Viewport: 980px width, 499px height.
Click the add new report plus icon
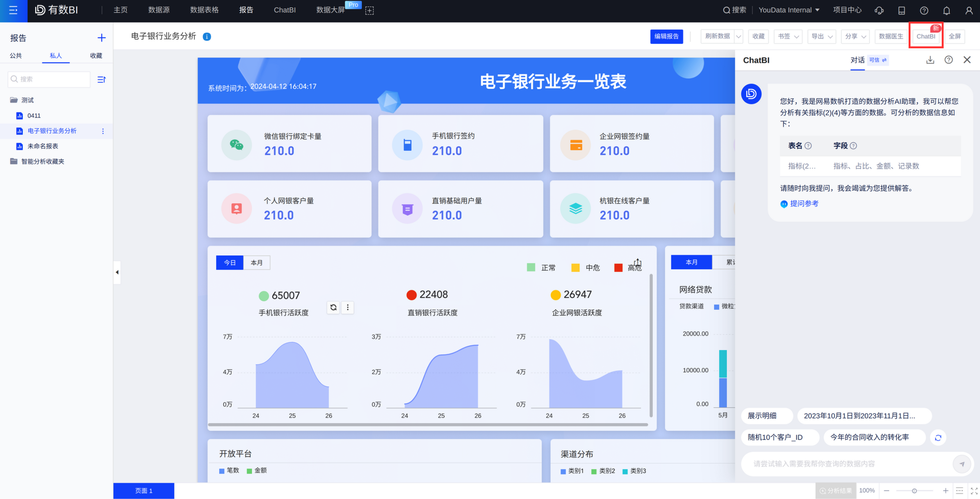pyautogui.click(x=101, y=38)
